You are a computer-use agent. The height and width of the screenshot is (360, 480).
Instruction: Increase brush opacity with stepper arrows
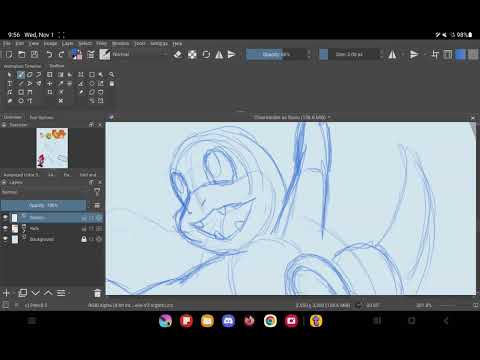pyautogui.click(x=309, y=54)
